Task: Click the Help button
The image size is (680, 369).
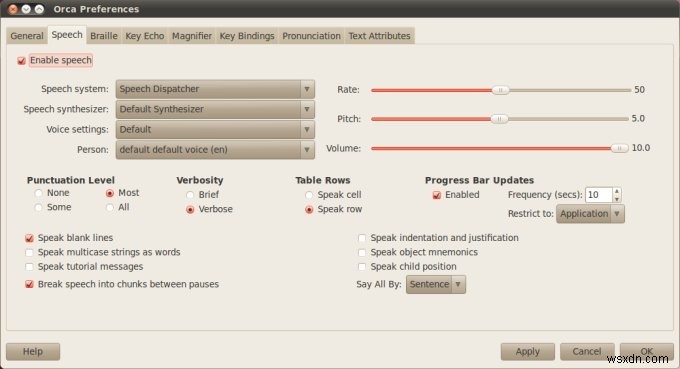Action: (33, 352)
